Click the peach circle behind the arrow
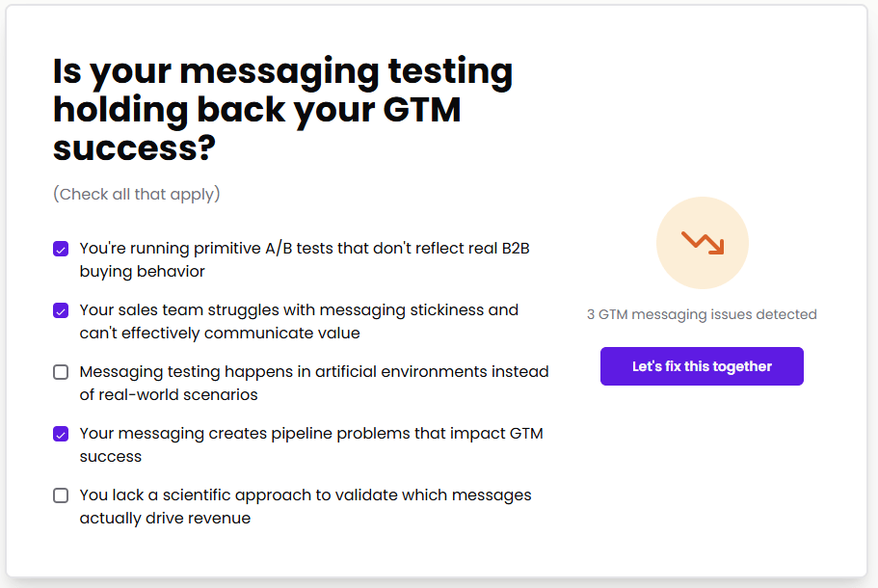The image size is (878, 588). 703,243
